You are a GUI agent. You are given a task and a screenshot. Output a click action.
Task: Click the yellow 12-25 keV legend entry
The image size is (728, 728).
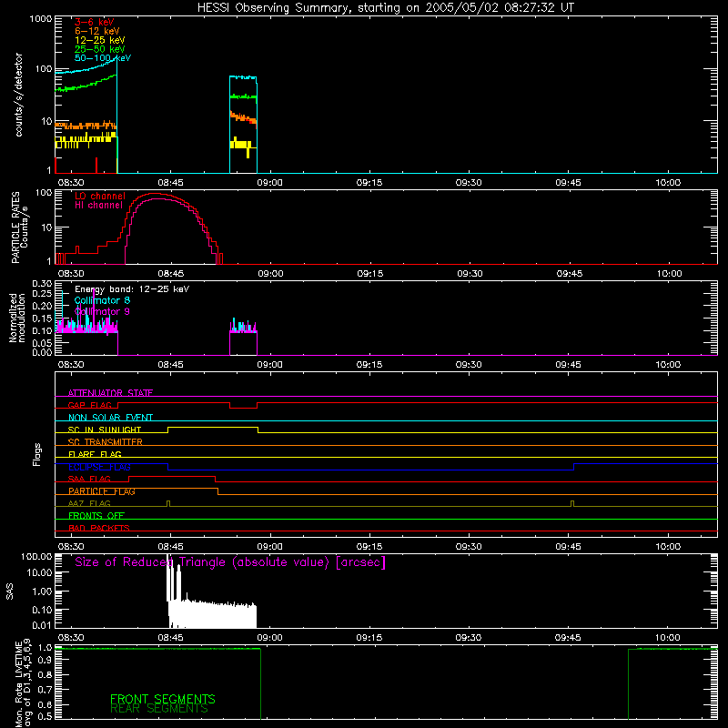point(99,40)
